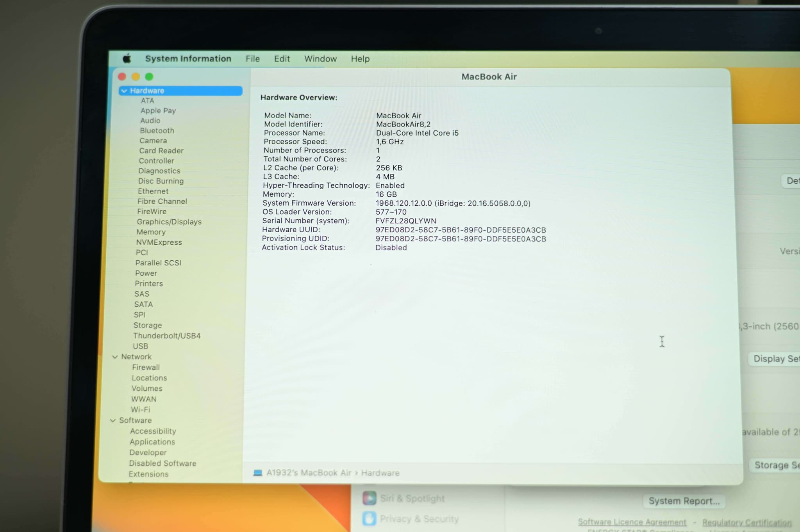Screen dimensions: 800x532
Task: Select Disabled Software in the sidebar
Action: point(162,463)
